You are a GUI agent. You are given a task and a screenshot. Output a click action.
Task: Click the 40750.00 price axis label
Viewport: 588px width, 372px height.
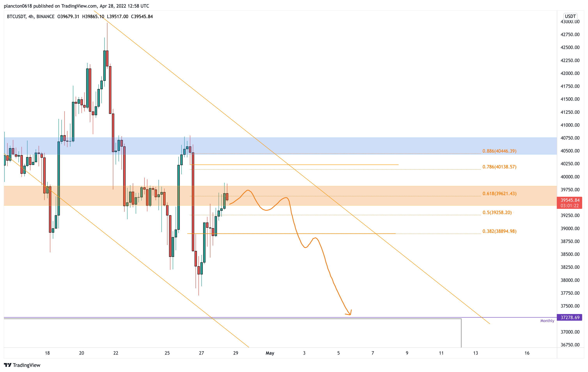(x=570, y=138)
